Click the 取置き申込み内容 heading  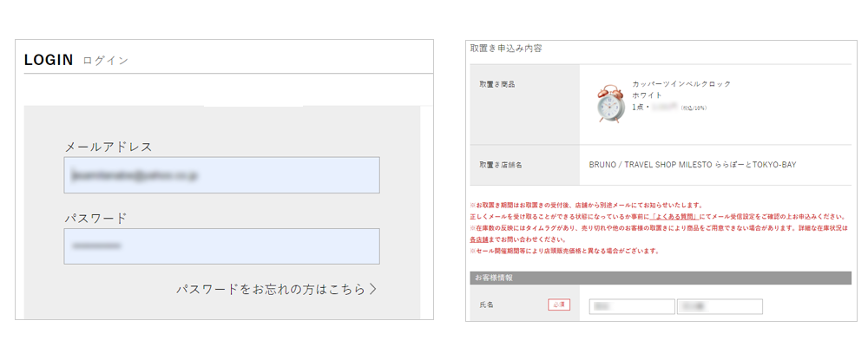click(506, 49)
